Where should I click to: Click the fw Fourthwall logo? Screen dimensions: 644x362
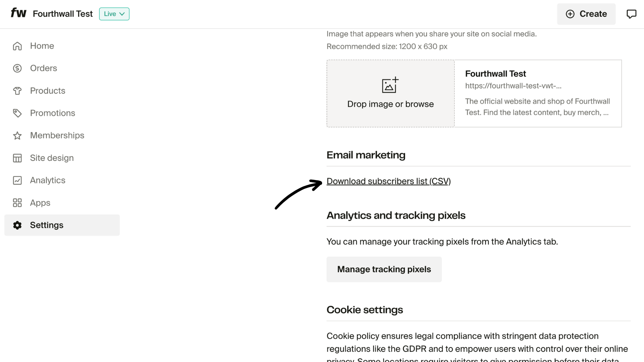(18, 13)
